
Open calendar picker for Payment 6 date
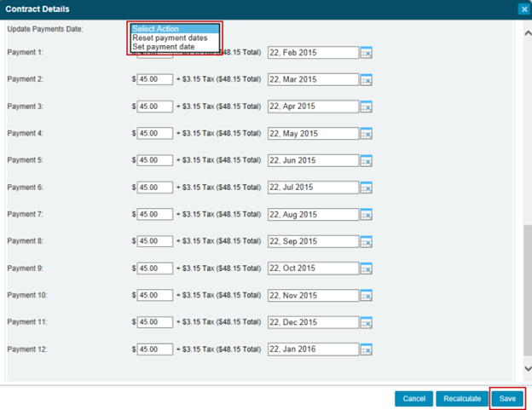tap(367, 188)
